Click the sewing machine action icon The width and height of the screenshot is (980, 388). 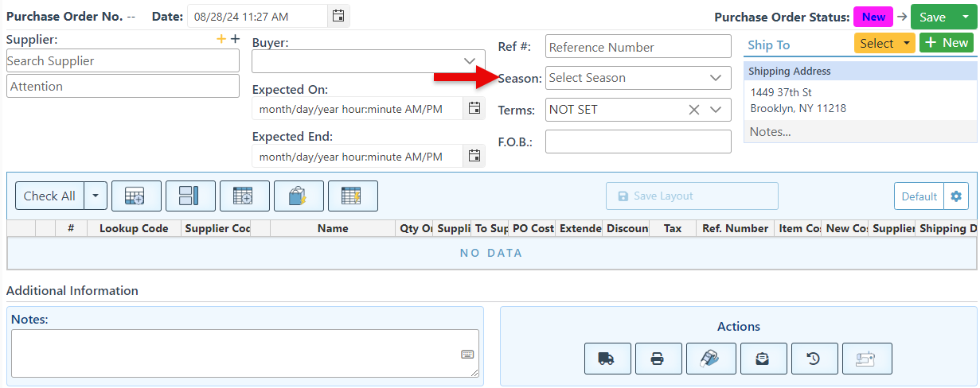click(x=866, y=359)
